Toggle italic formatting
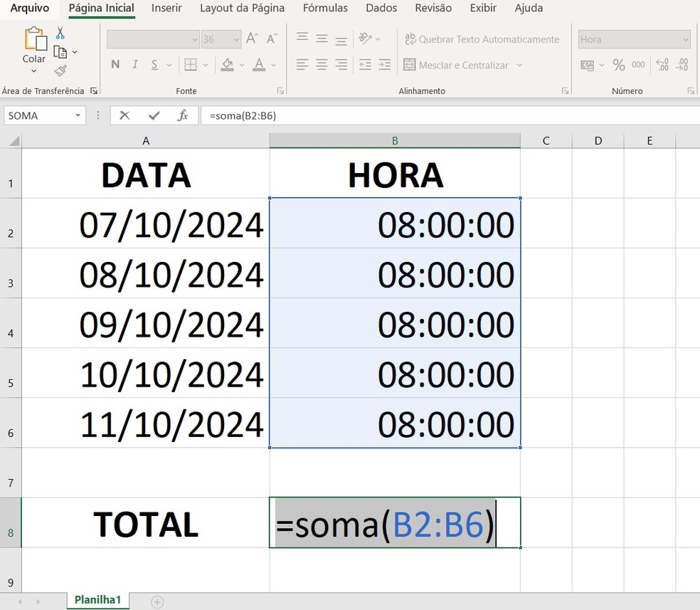The height and width of the screenshot is (610, 700). [x=134, y=64]
